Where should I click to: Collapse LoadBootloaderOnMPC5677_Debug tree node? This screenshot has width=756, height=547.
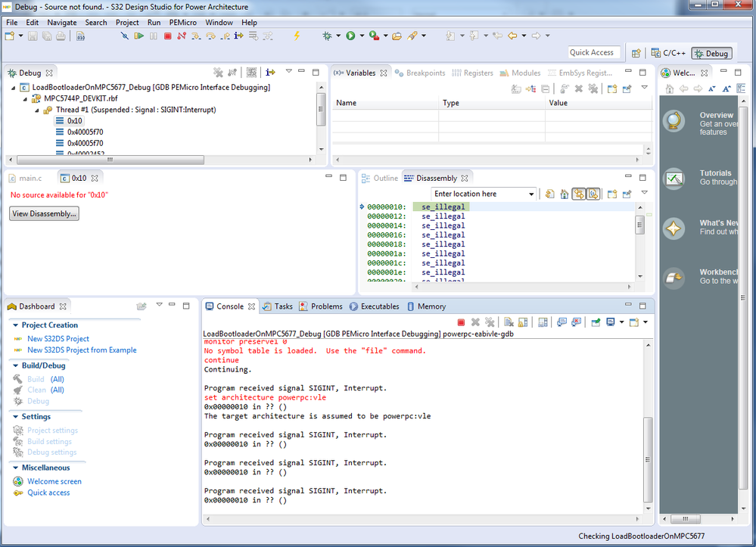pos(14,88)
